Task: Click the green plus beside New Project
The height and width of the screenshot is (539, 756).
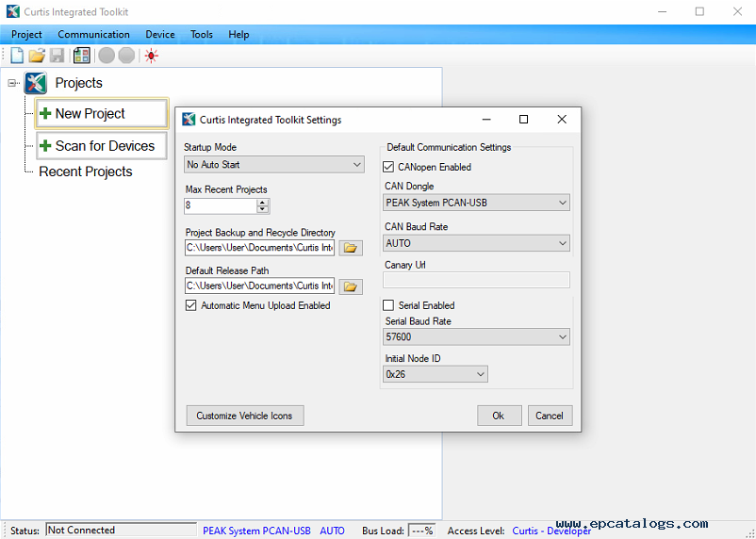Action: coord(45,114)
